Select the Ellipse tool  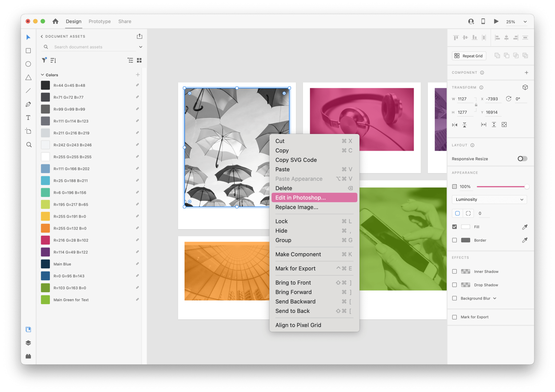[x=28, y=64]
